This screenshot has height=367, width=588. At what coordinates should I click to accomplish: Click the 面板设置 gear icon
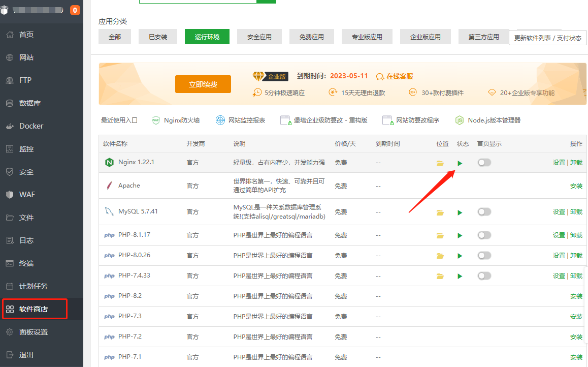[10, 332]
